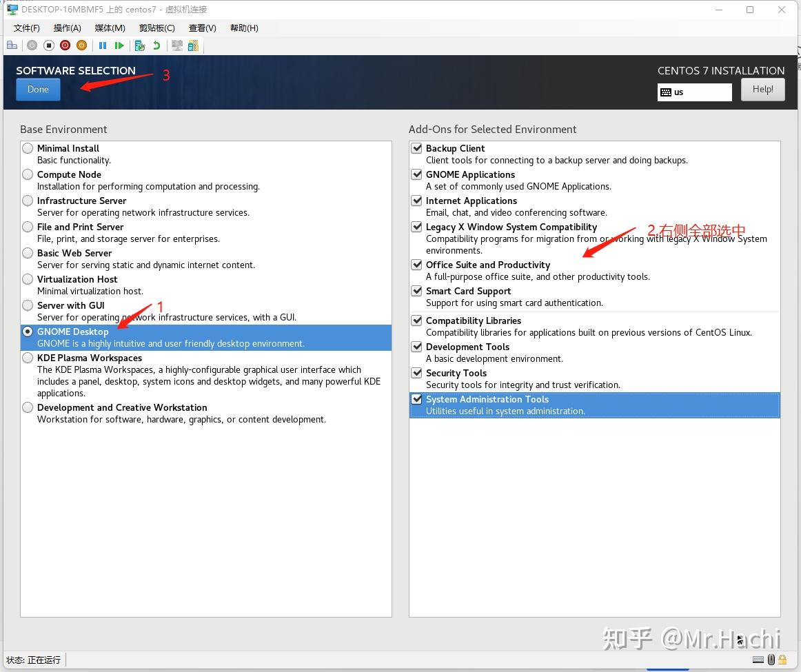
Task: Uncheck the Development Tools checkbox
Action: click(x=417, y=347)
